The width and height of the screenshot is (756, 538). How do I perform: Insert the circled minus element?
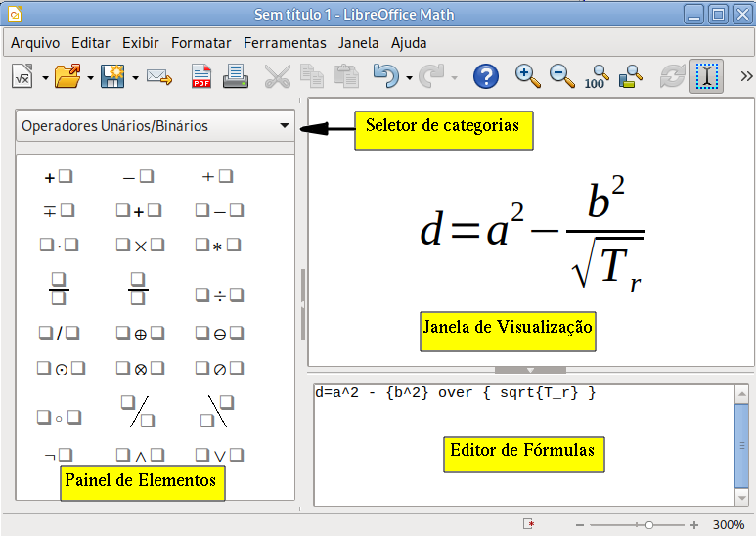point(219,334)
